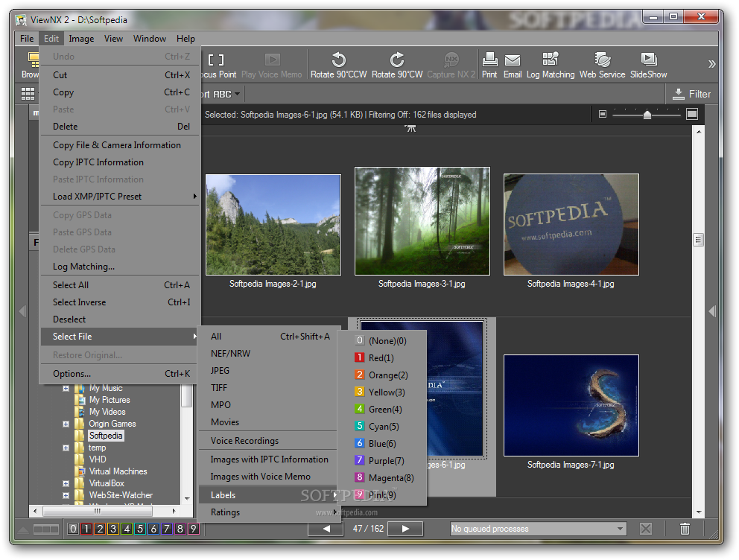Toggle label 3 yellow filter in status bar
Viewport: 739px width, 560px height.
(113, 529)
